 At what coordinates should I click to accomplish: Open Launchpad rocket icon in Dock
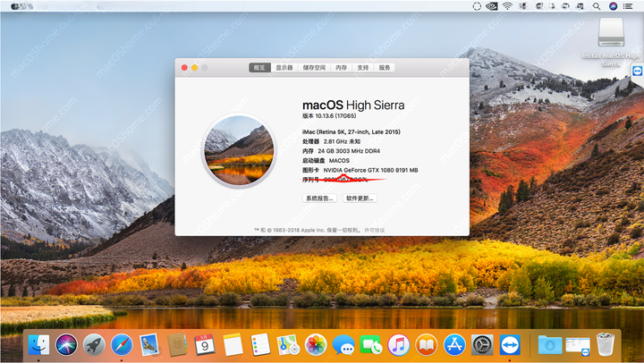pos(94,344)
